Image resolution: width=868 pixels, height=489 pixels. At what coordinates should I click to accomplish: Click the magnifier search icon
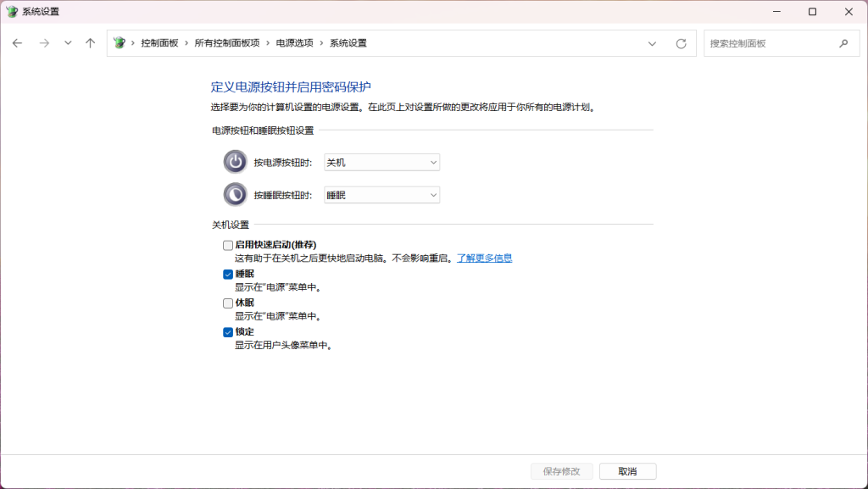843,43
